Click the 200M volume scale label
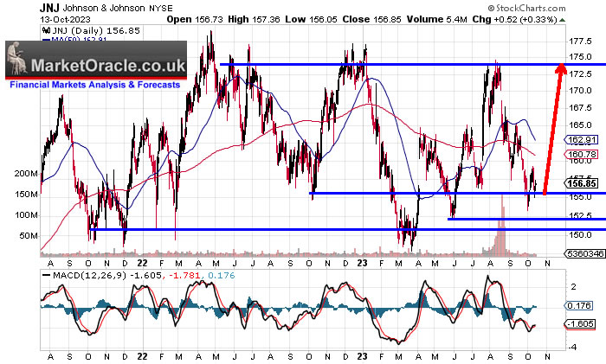 coord(26,173)
